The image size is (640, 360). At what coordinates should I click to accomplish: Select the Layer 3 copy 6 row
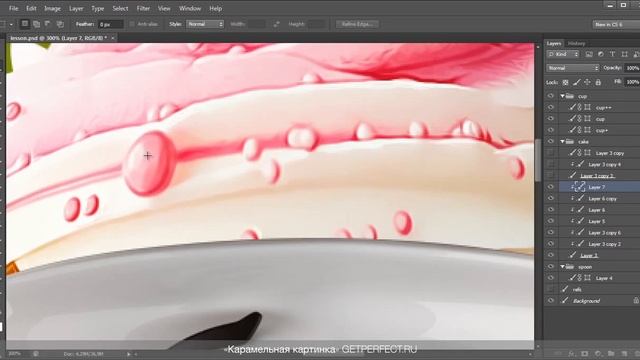[592, 232]
